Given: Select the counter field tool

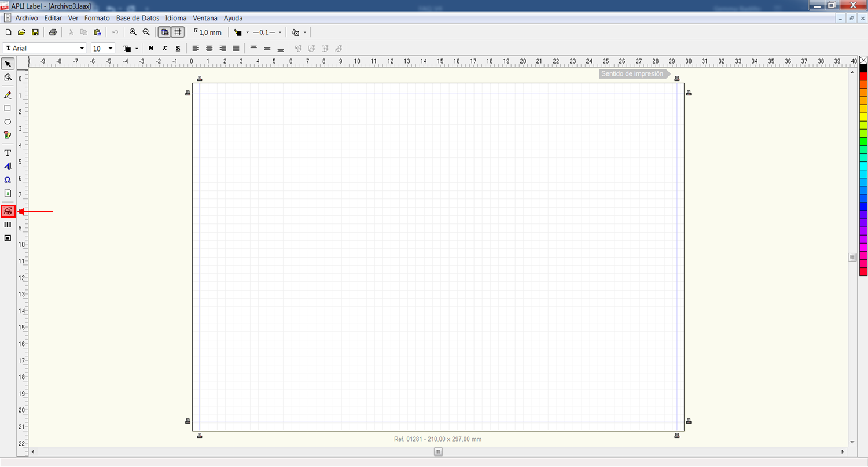Looking at the screenshot, I should tap(8, 193).
